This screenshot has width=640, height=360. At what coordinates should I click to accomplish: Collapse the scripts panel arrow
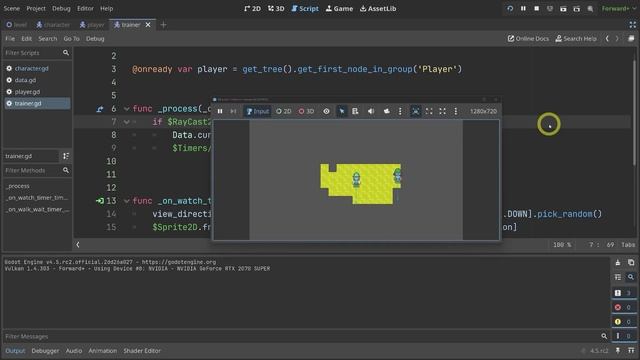point(78,245)
